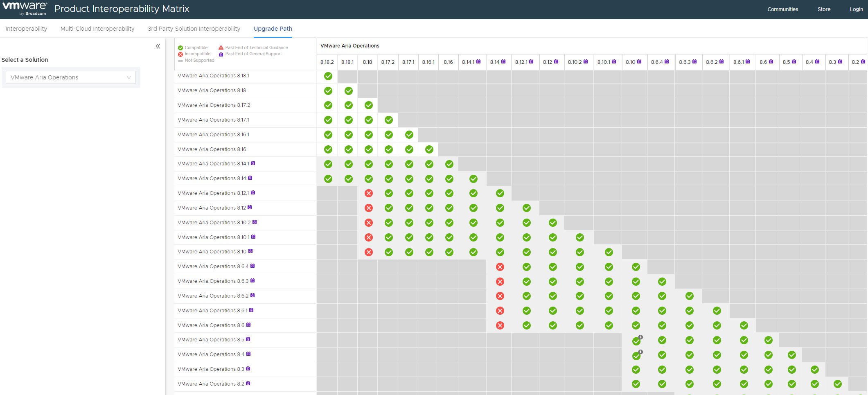Click compatible check for 8.16 to 8.16.1
This screenshot has height=395, width=868.
[x=429, y=149]
